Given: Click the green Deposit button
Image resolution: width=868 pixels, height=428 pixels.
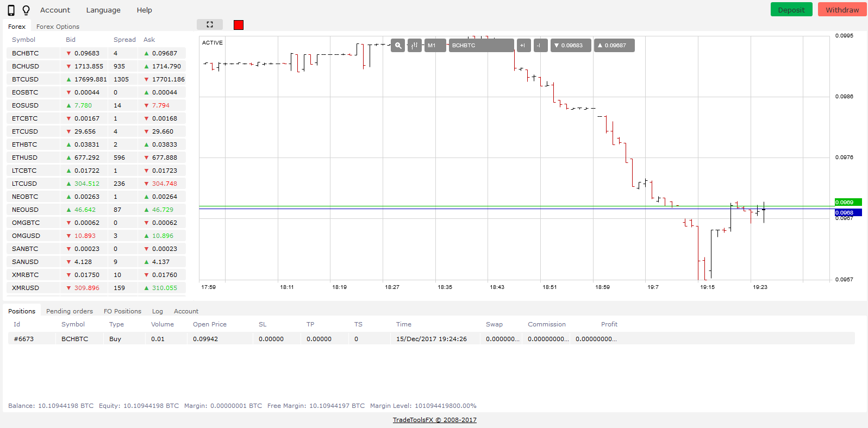Looking at the screenshot, I should point(791,10).
